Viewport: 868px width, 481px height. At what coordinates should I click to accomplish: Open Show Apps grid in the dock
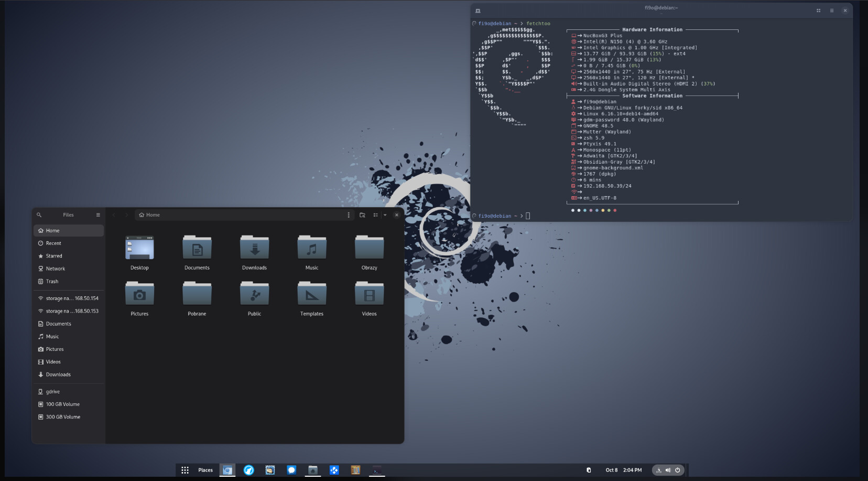[185, 470]
